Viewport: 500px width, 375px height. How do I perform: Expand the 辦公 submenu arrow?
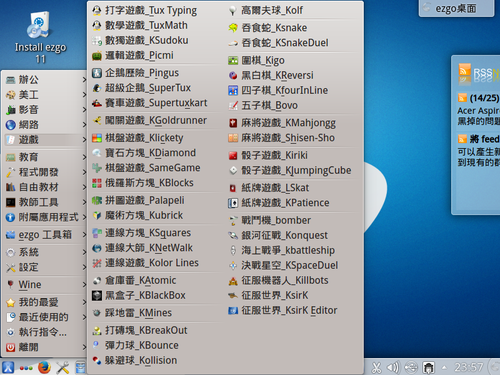84,80
